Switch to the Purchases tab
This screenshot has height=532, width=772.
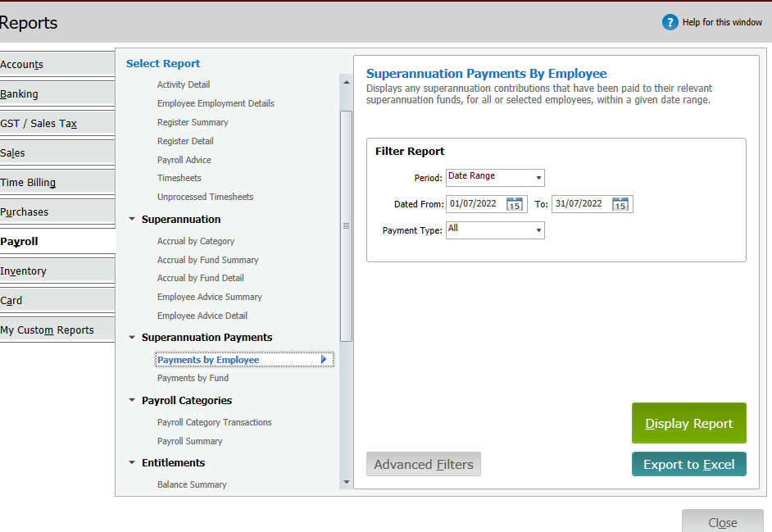pyautogui.click(x=57, y=211)
